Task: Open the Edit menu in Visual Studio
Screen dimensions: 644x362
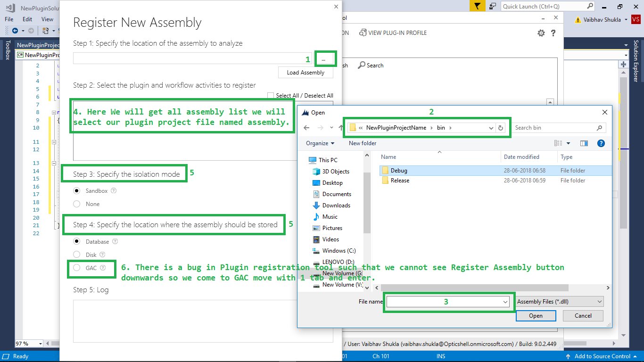Action: 27,19
